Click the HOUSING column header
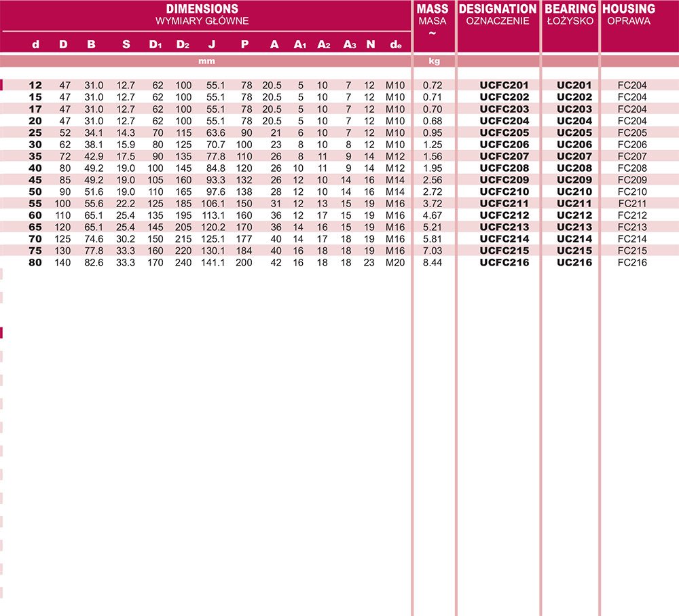679x616 pixels. click(629, 9)
